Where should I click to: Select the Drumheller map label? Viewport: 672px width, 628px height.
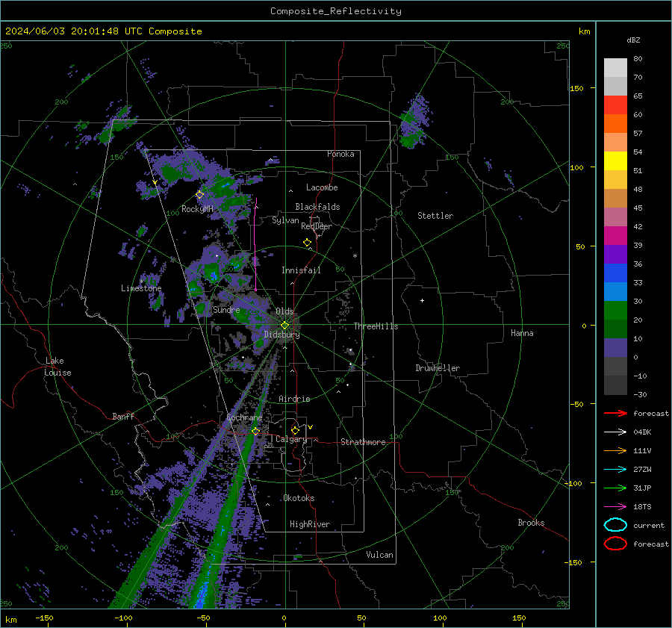(x=438, y=368)
